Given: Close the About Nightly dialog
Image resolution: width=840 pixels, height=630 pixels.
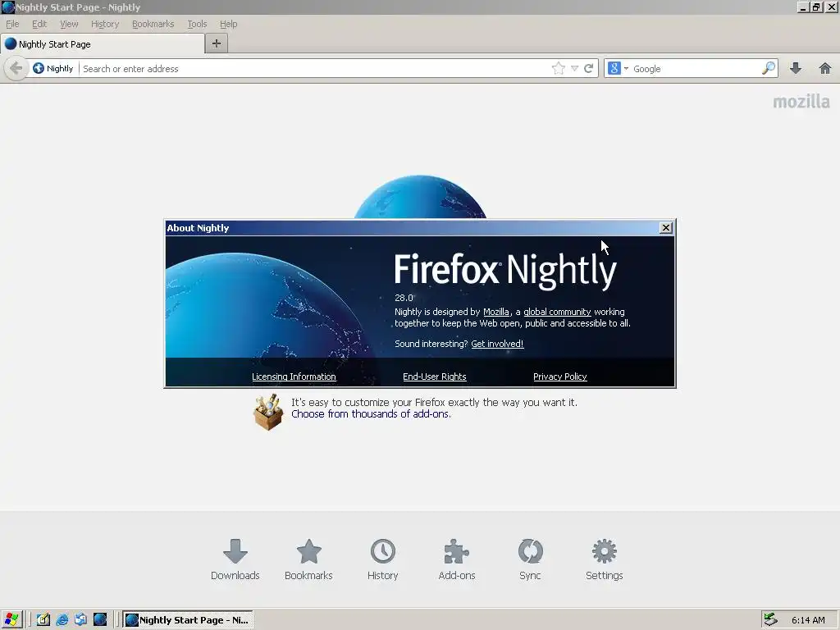Looking at the screenshot, I should 665,228.
